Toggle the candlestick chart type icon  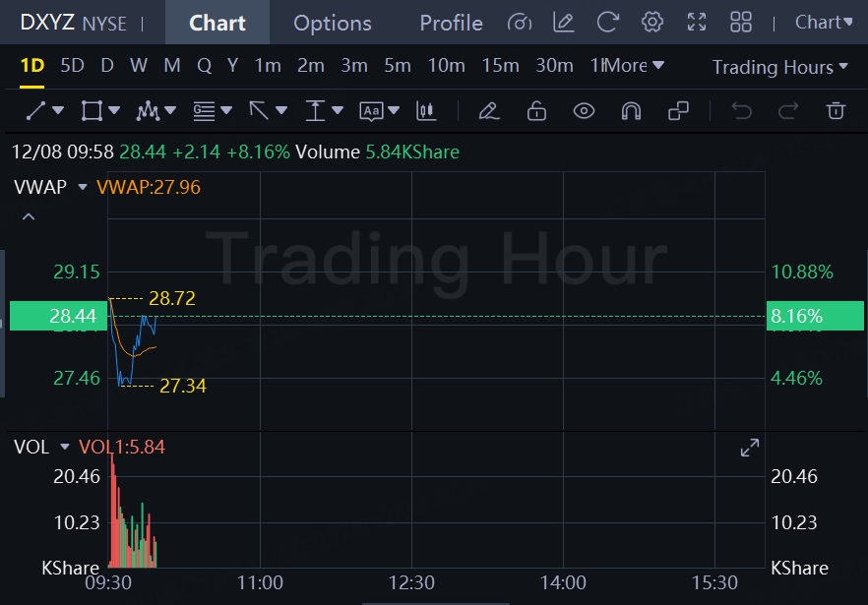426,111
